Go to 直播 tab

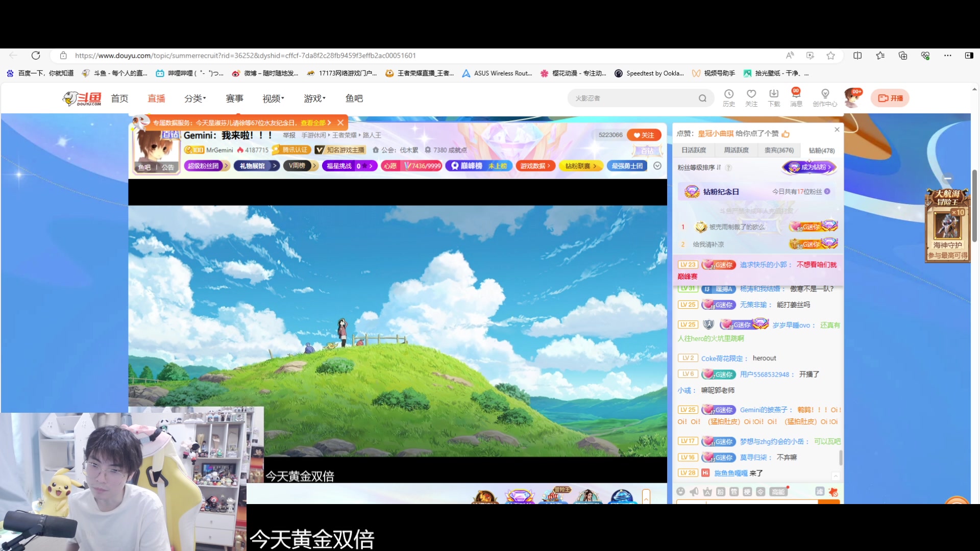(156, 98)
